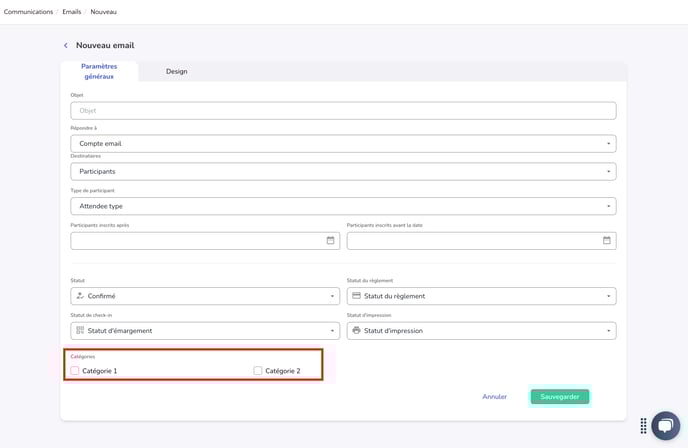The image size is (688, 448).
Task: Open the Participants recipients dropdown
Action: click(x=343, y=172)
